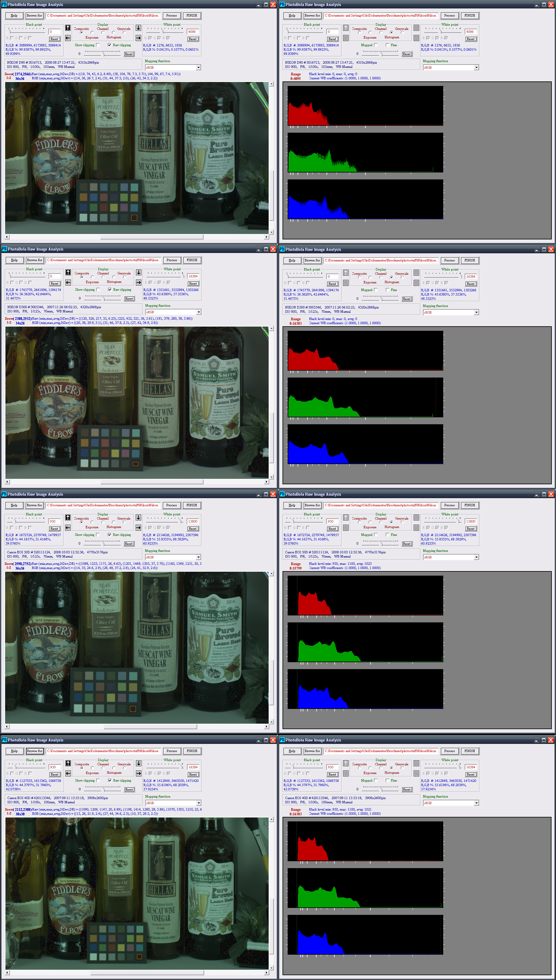
Task: Click left arrow in Nikon D300 image window
Action: click(68, 283)
